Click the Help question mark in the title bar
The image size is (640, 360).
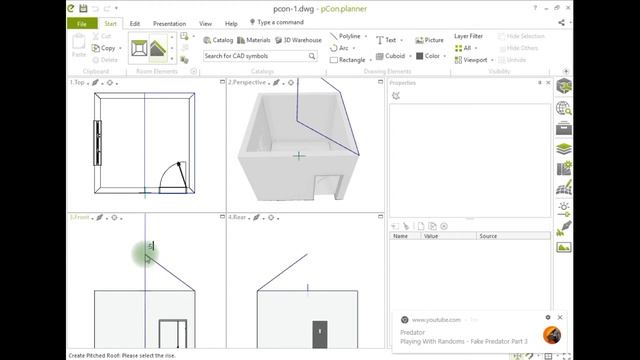coord(535,8)
